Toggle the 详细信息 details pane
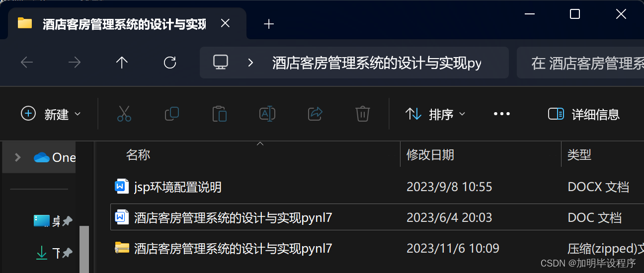 pyautogui.click(x=583, y=114)
